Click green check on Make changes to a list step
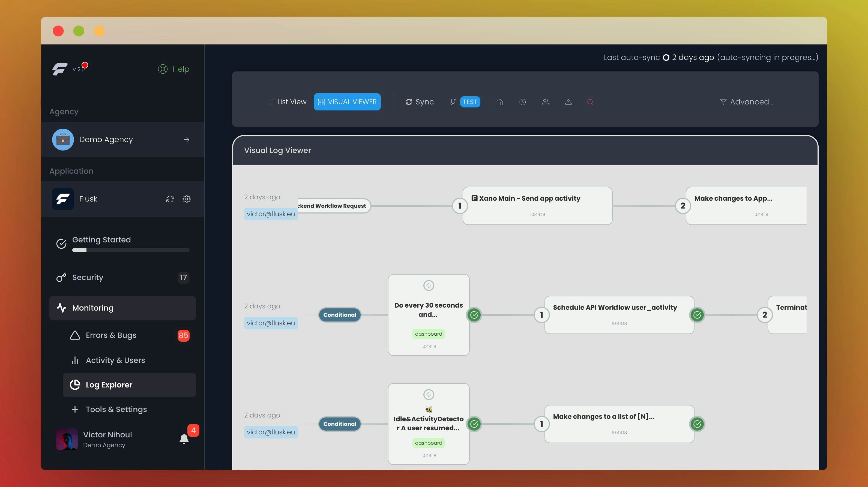Image resolution: width=868 pixels, height=487 pixels. (697, 424)
